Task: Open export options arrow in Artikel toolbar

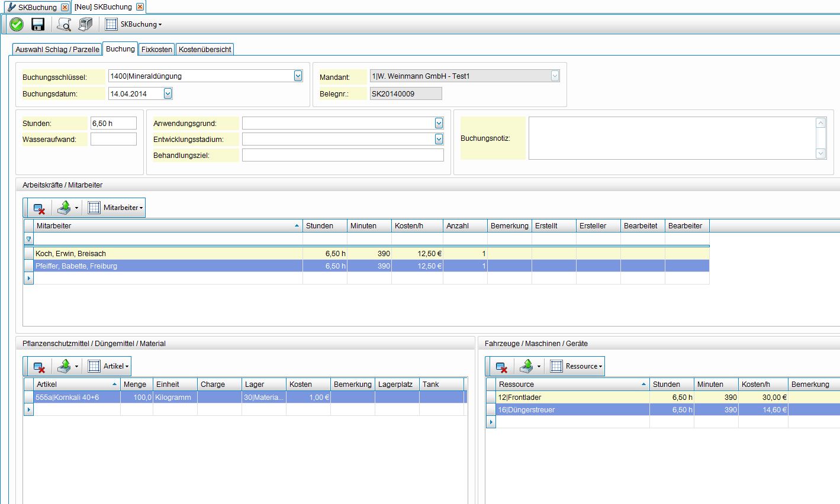Action: 76,367
